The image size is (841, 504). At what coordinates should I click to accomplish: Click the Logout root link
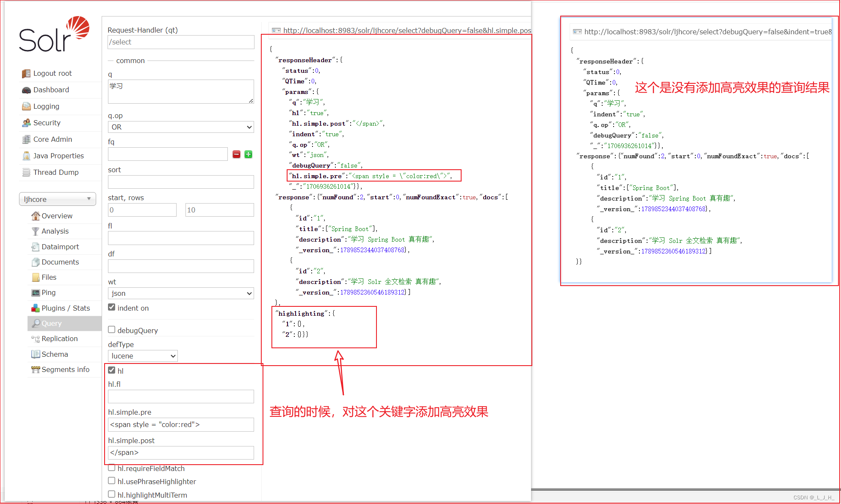(x=53, y=74)
